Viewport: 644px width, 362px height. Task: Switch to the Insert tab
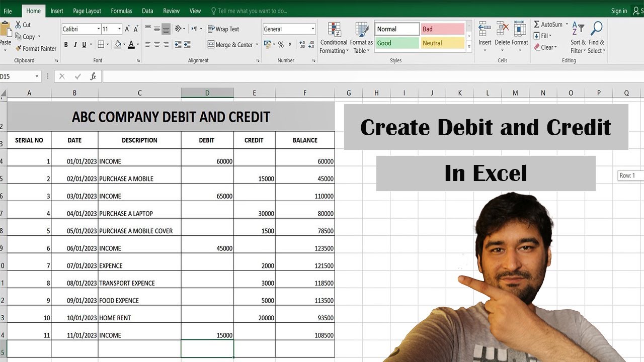point(57,11)
